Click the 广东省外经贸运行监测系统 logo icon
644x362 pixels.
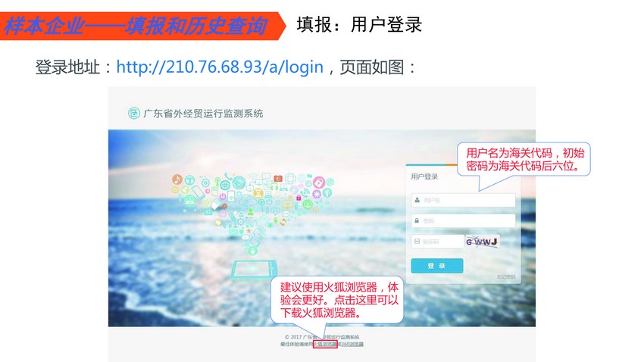(134, 113)
